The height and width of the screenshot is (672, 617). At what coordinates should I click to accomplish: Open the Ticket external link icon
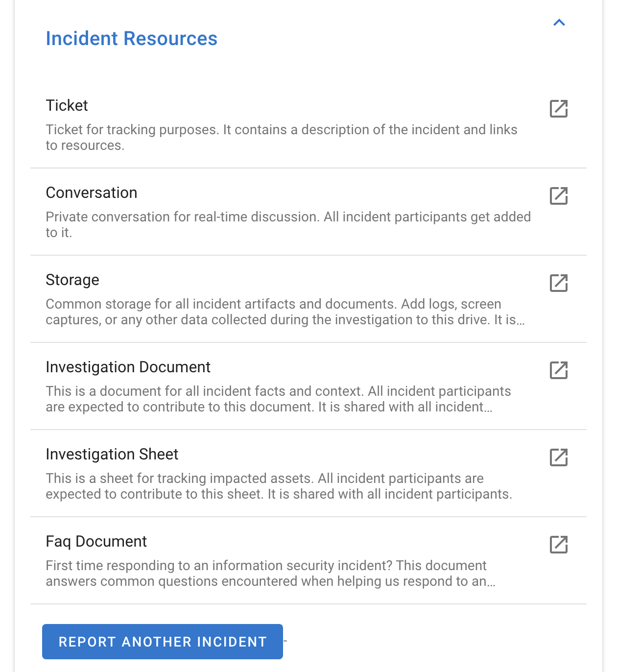[x=559, y=109]
